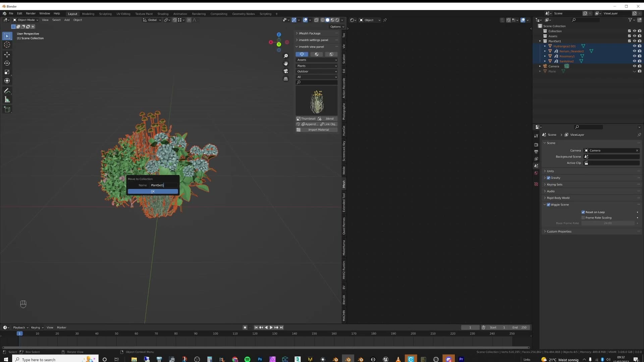Viewport: 644px width, 362px height.
Task: Click the Import Material button
Action: [x=317, y=130]
